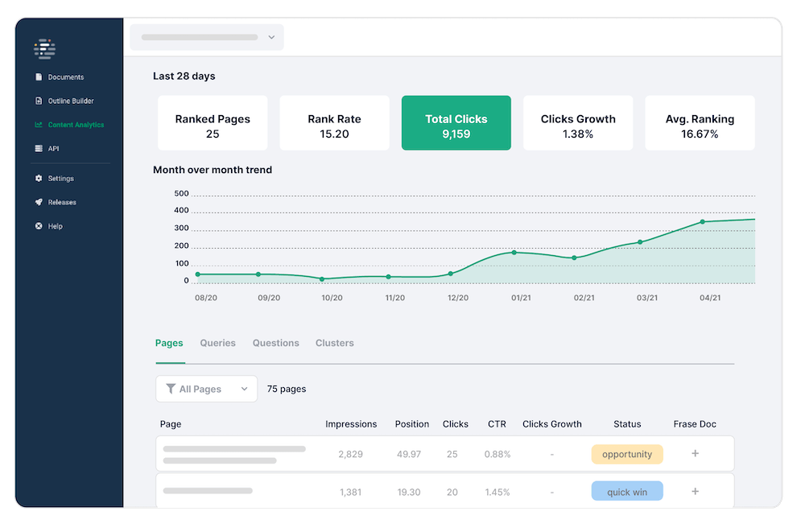Click the 0.88% CTR cell
The height and width of the screenshot is (532, 805).
pyautogui.click(x=497, y=454)
